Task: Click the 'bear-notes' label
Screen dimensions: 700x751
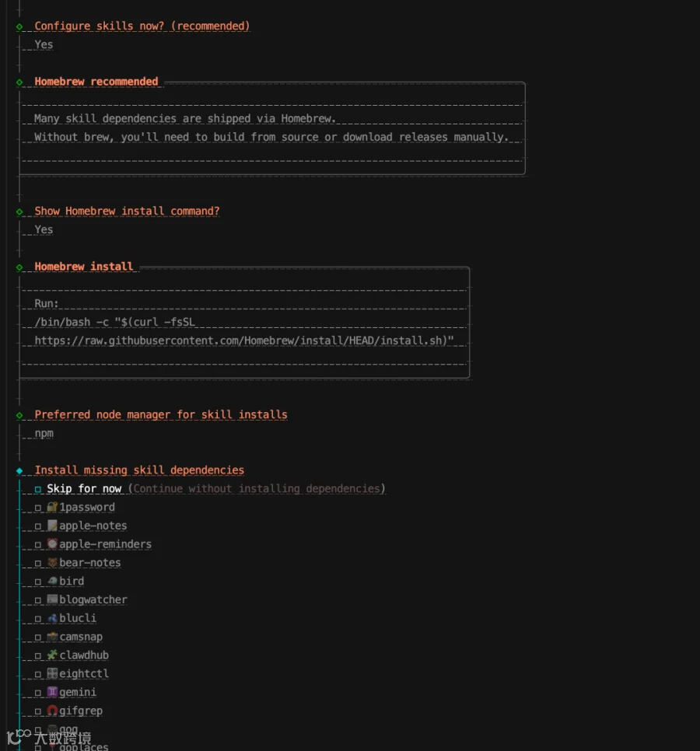Action: pos(90,563)
